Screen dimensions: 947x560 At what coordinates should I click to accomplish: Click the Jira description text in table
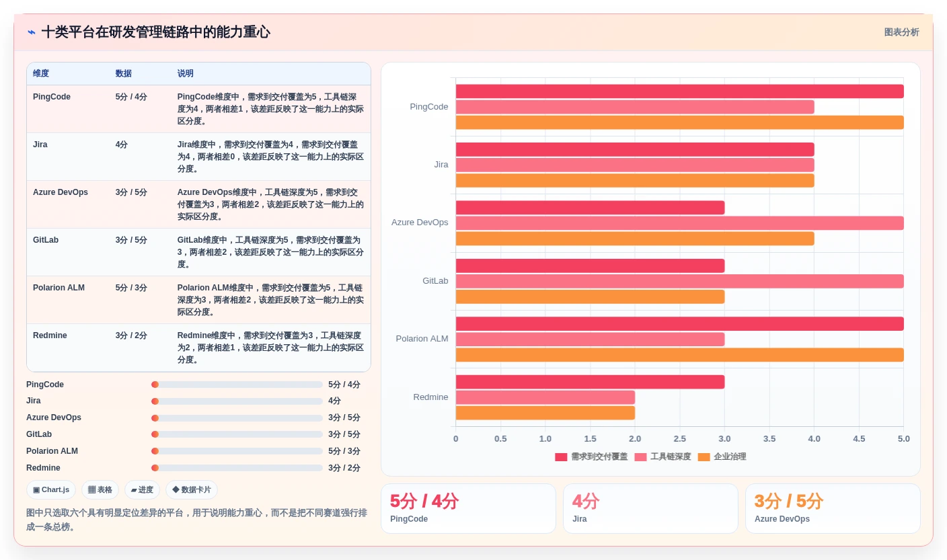click(x=270, y=157)
